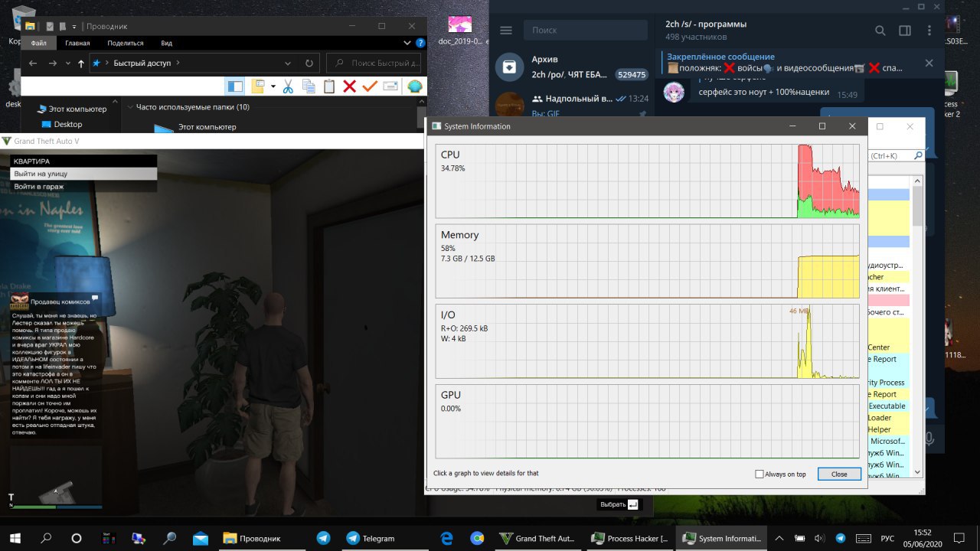Select Выйти на улицу in GTA menu
Viewport: 980px width, 551px height.
83,174
